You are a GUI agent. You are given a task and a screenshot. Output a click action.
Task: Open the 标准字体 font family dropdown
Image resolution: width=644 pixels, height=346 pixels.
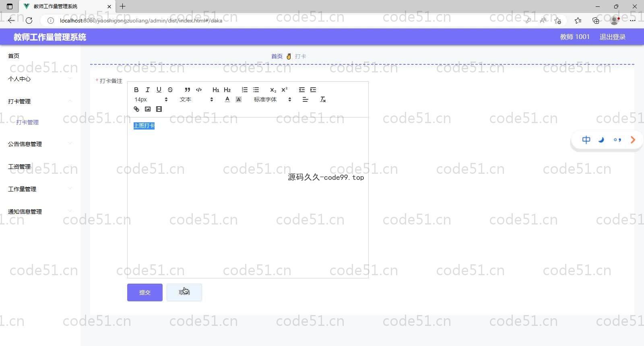click(272, 99)
